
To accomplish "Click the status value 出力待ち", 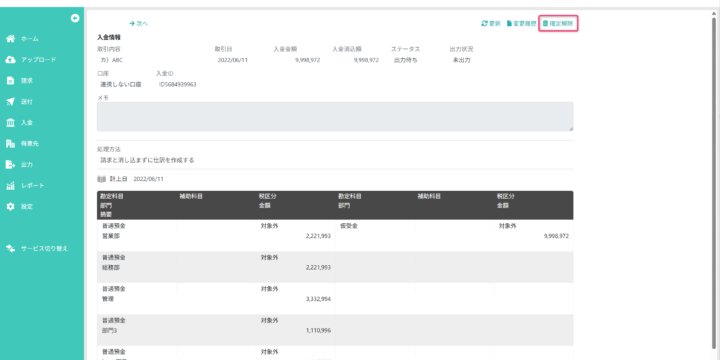I will pyautogui.click(x=406, y=60).
